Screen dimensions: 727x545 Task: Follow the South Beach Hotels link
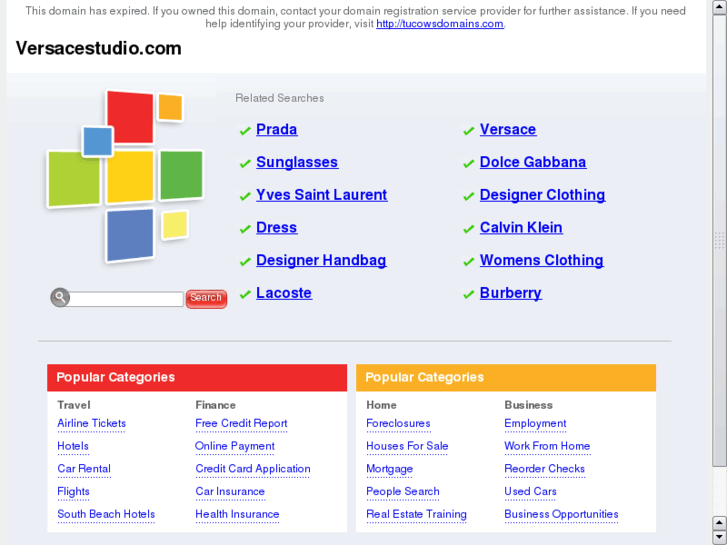(x=106, y=514)
